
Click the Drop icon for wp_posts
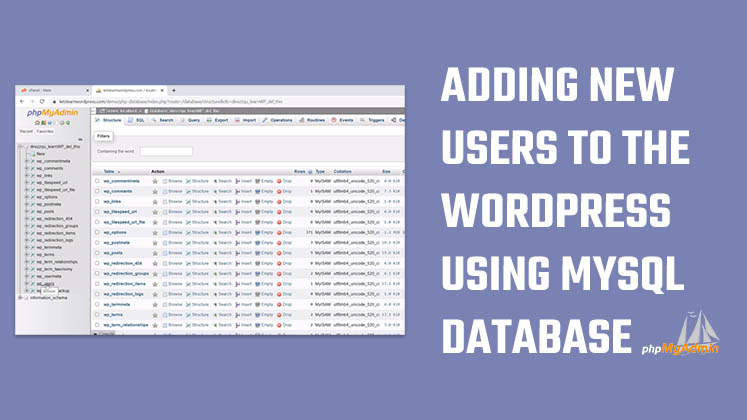(279, 253)
